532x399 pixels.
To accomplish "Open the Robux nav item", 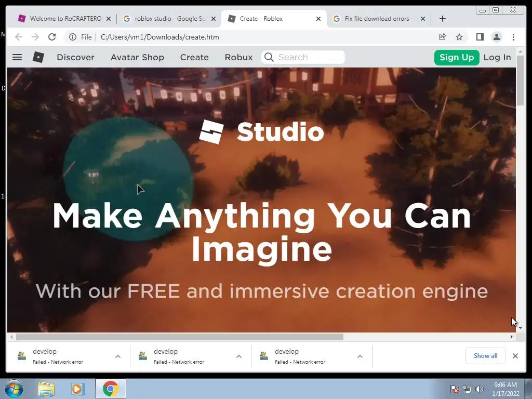I will point(239,57).
